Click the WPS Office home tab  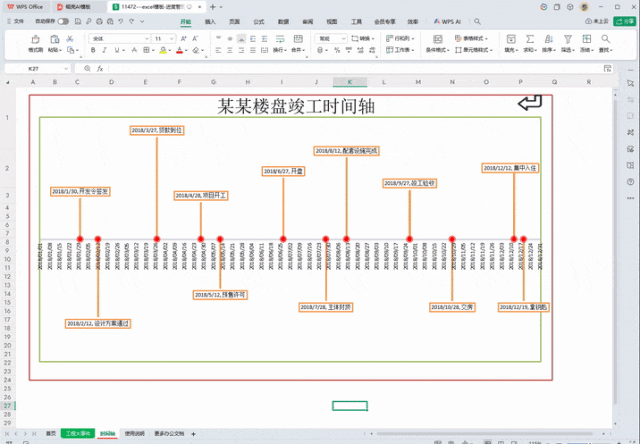tap(25, 7)
